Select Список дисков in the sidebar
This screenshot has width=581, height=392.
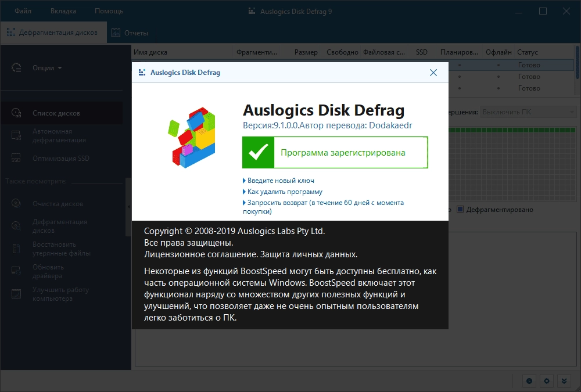62,113
